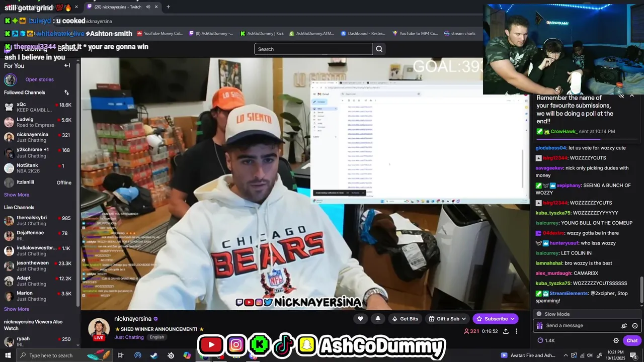The image size is (644, 362).
Task: Expand the Gift a Sub dropdown
Action: point(464,319)
